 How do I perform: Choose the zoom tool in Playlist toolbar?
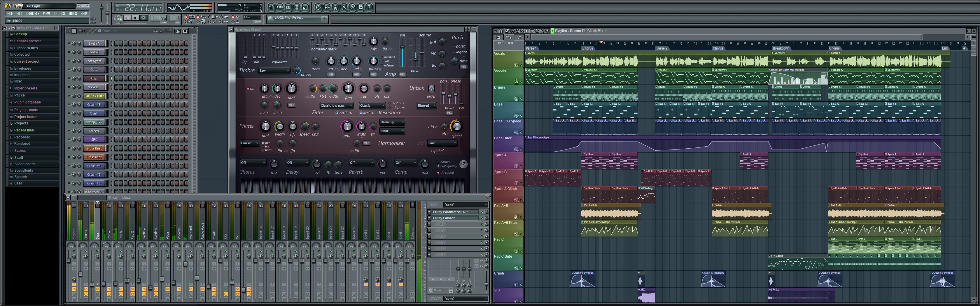click(542, 31)
